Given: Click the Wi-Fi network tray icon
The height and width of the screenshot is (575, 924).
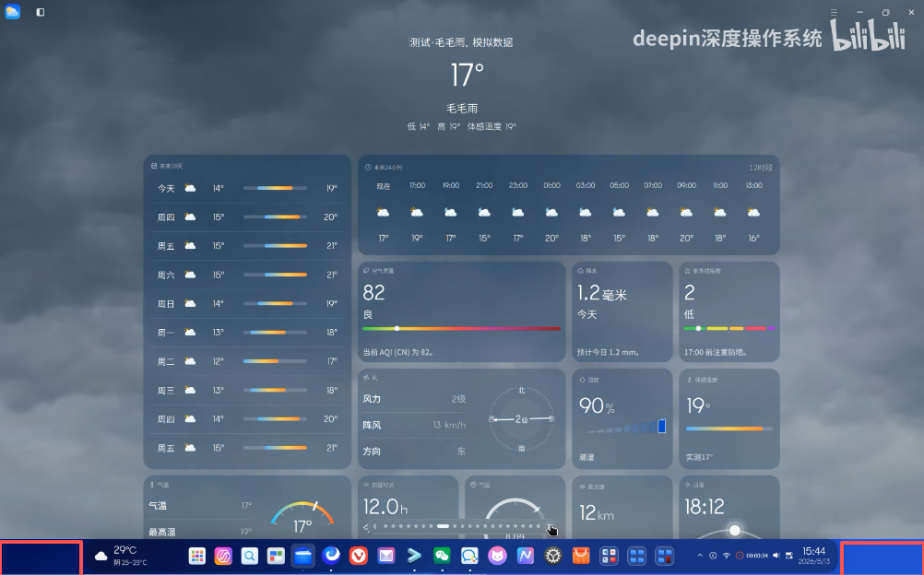Looking at the screenshot, I should coord(726,556).
